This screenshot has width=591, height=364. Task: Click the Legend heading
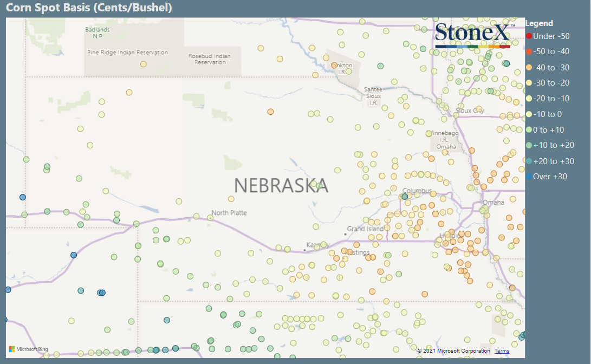coord(539,23)
